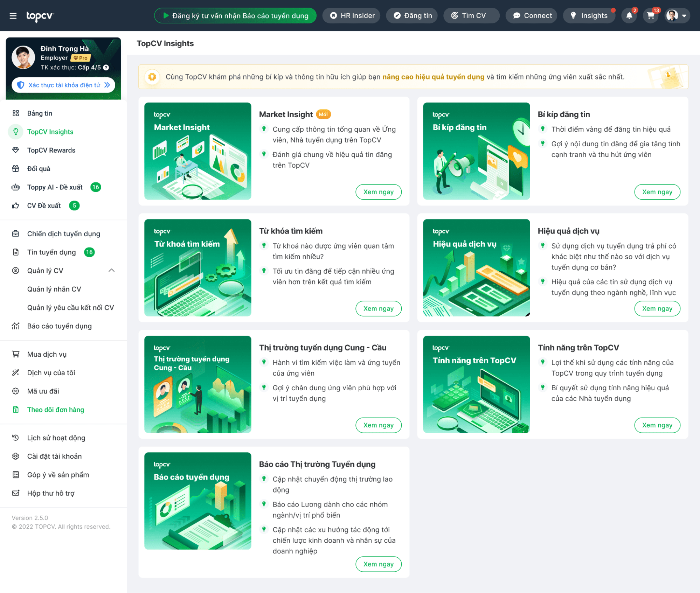Open the Hiệu quả dịch vụ thumbnail
Image resolution: width=700 pixels, height=593 pixels.
pyautogui.click(x=477, y=268)
